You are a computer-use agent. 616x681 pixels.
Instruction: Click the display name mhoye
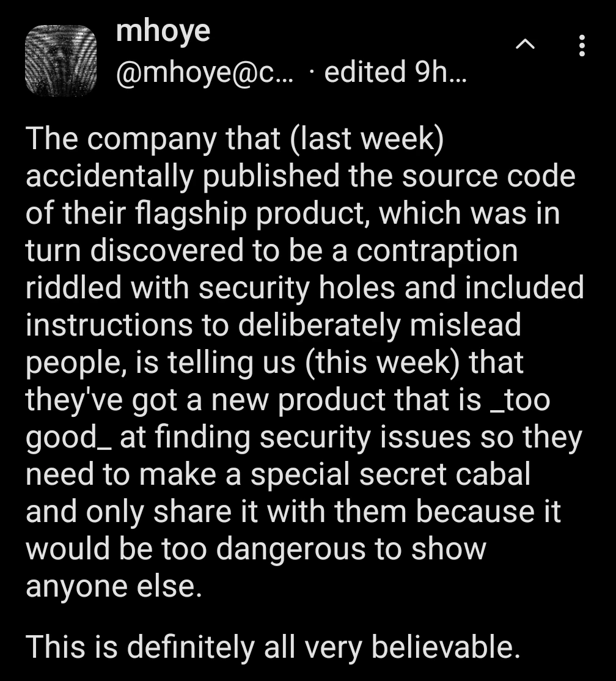163,31
